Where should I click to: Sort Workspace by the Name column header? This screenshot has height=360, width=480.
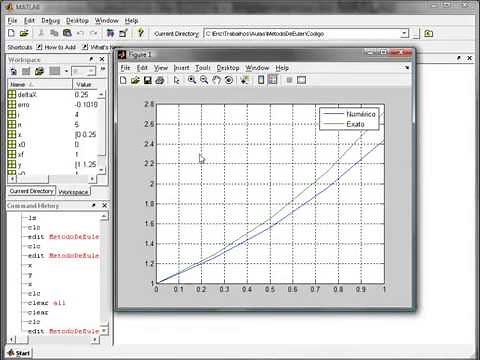point(39,84)
